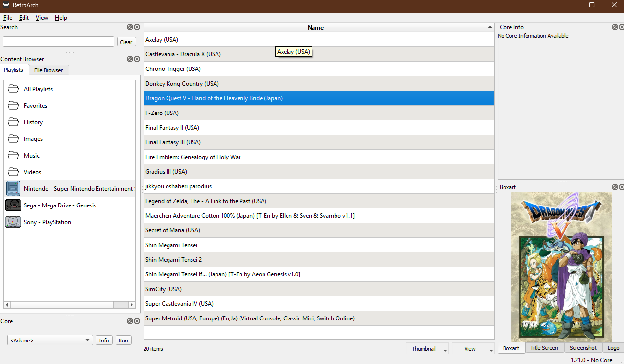This screenshot has height=364, width=624.
Task: Click the All Playlists folder icon
Action: click(x=13, y=89)
